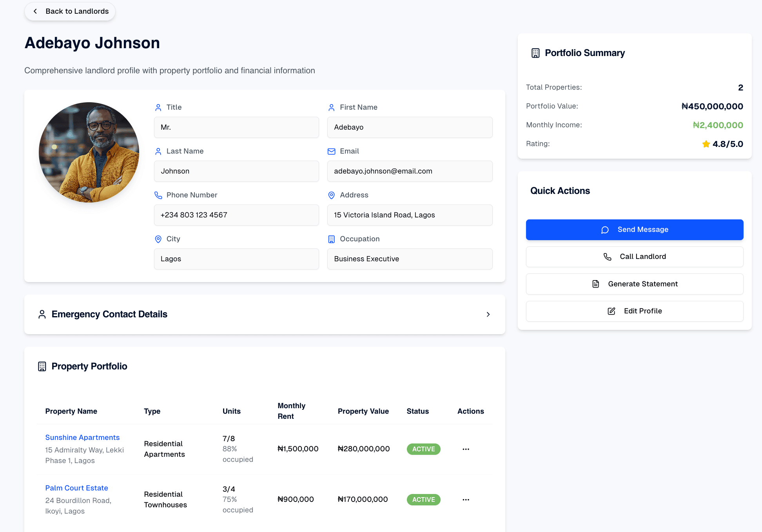
Task: Open the actions menu for Sunshine Apartments
Action: coord(466,449)
